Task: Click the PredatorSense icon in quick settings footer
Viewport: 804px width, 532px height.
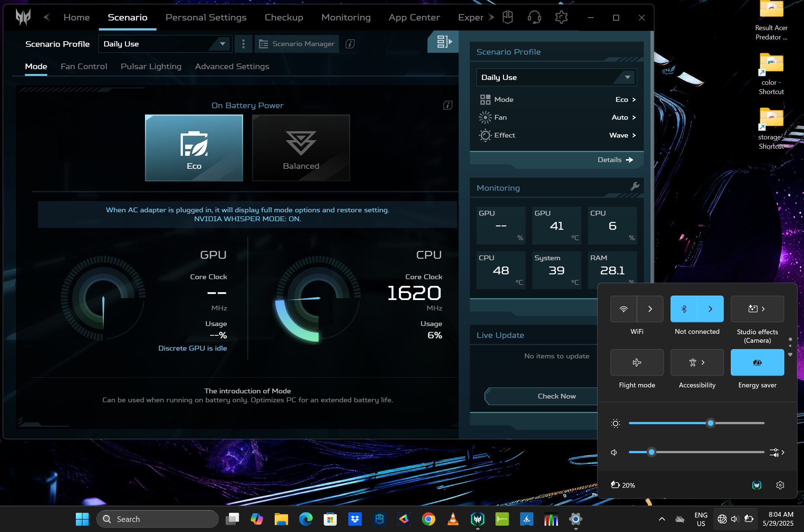Action: click(x=757, y=485)
